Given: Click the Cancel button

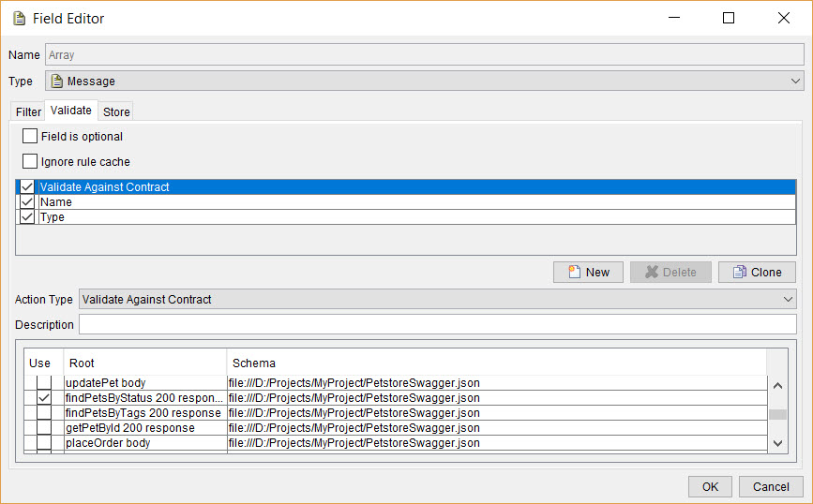Looking at the screenshot, I should coord(771,487).
